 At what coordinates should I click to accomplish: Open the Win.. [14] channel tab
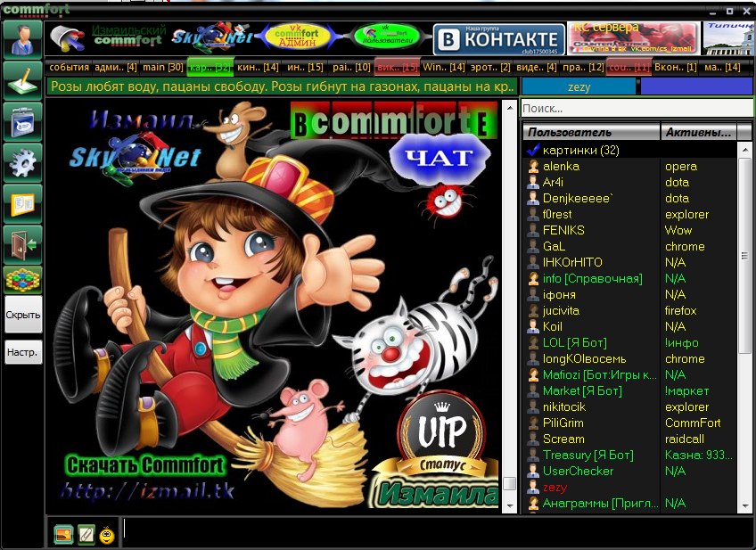pos(444,67)
